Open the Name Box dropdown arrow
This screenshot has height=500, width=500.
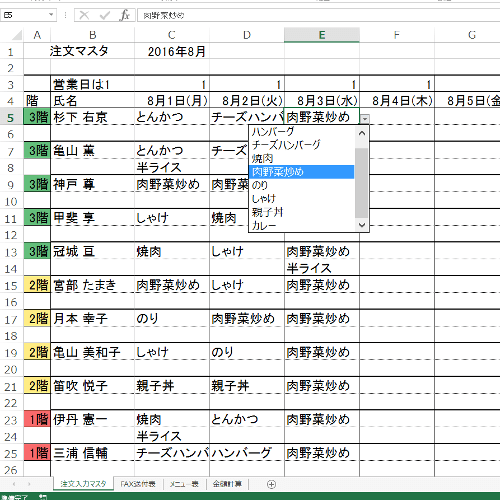[51, 15]
